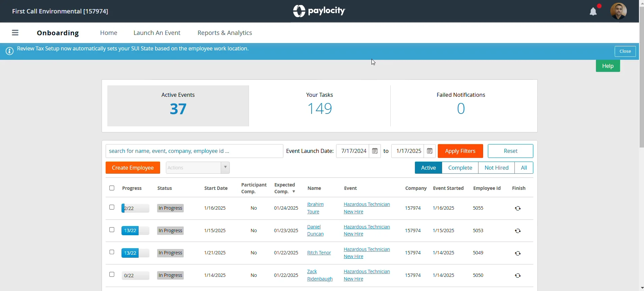644x291 pixels.
Task: Click the page vertical scrollbar
Action: [641, 77]
